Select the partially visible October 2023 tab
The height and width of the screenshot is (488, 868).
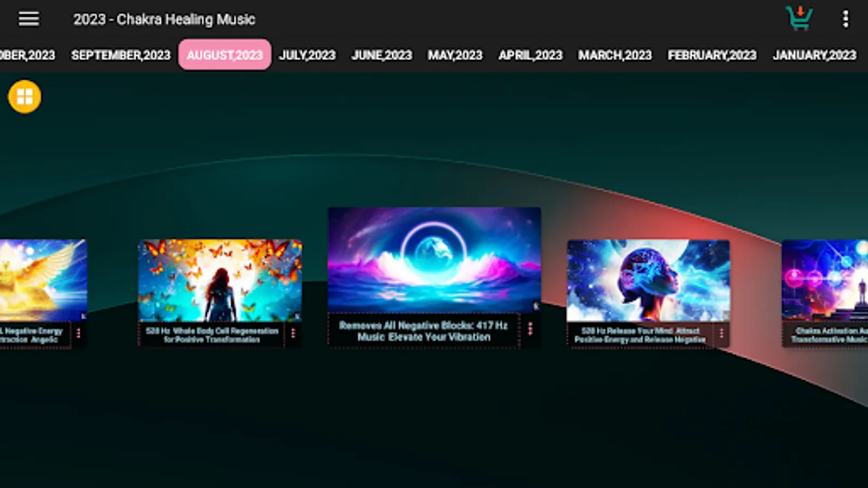pyautogui.click(x=27, y=55)
